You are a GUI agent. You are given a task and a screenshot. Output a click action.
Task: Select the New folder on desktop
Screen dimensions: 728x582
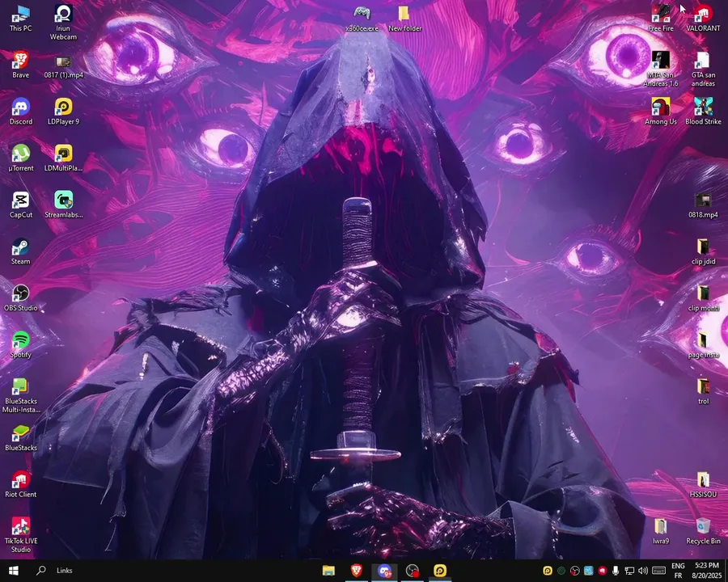[405, 19]
